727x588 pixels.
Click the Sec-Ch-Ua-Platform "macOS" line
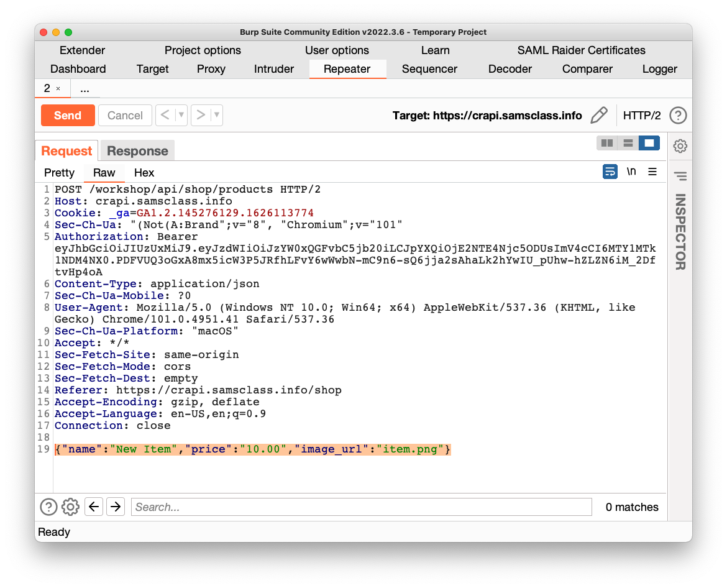click(x=147, y=331)
